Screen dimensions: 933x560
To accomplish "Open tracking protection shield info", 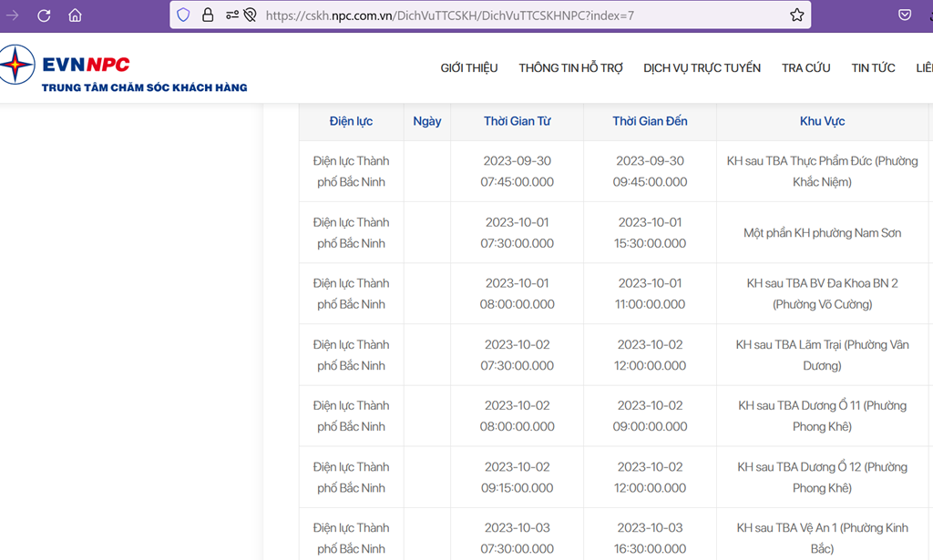I will point(183,15).
